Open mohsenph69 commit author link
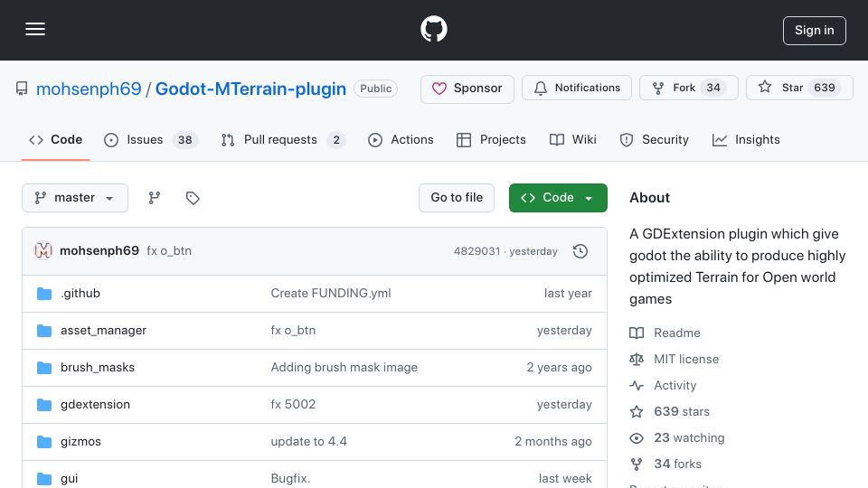This screenshot has height=488, width=868. pyautogui.click(x=99, y=250)
